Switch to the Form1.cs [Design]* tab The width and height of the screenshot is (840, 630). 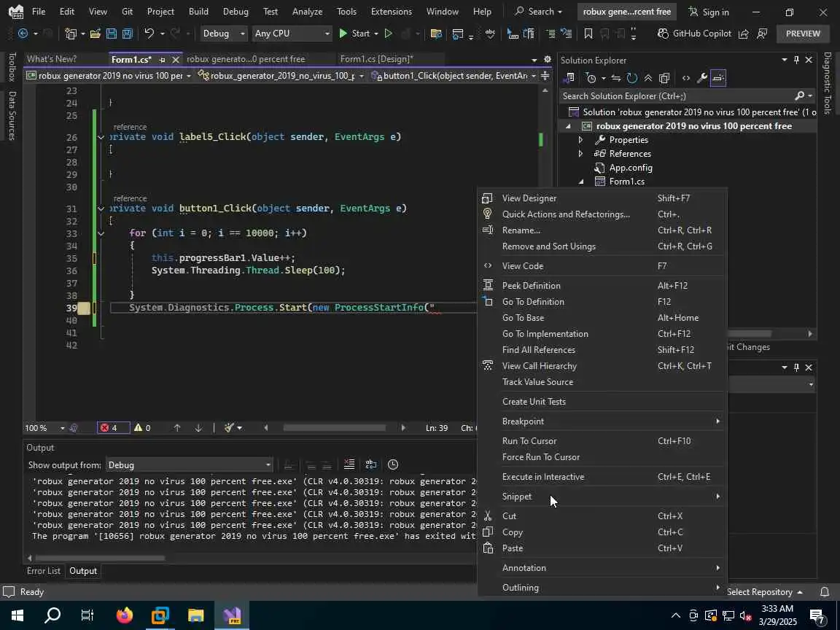[x=376, y=59]
